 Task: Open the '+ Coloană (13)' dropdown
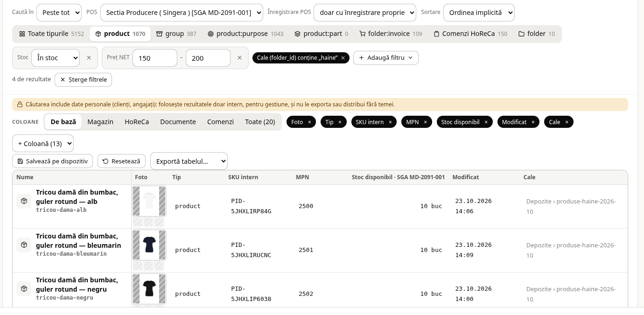pyautogui.click(x=43, y=144)
